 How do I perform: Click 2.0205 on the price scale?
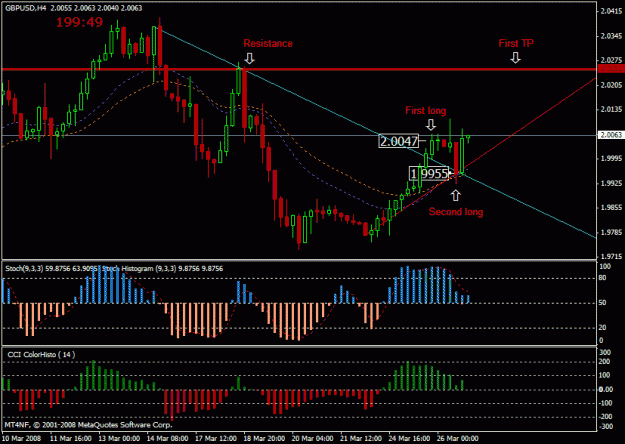611,85
